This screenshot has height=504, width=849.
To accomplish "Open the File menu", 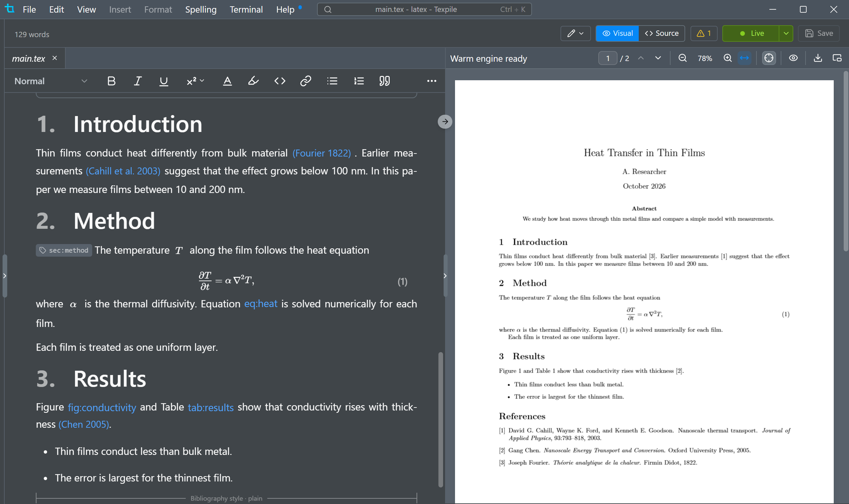I will coord(29,10).
